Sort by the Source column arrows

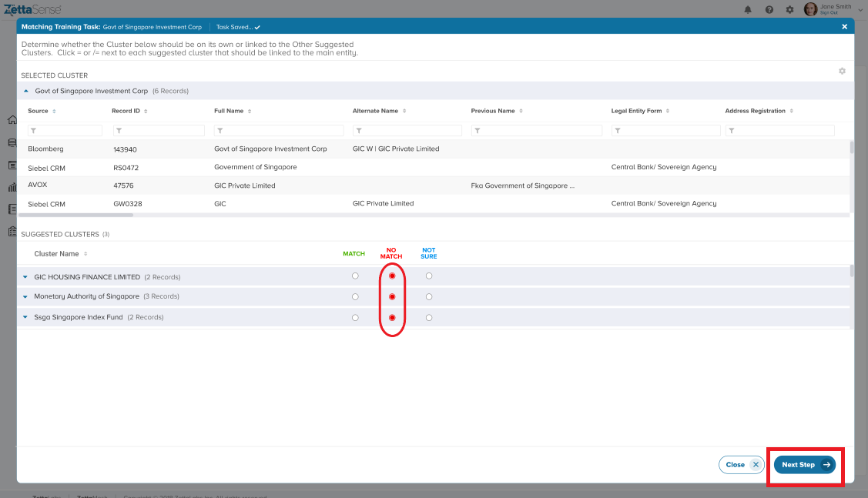pyautogui.click(x=54, y=111)
